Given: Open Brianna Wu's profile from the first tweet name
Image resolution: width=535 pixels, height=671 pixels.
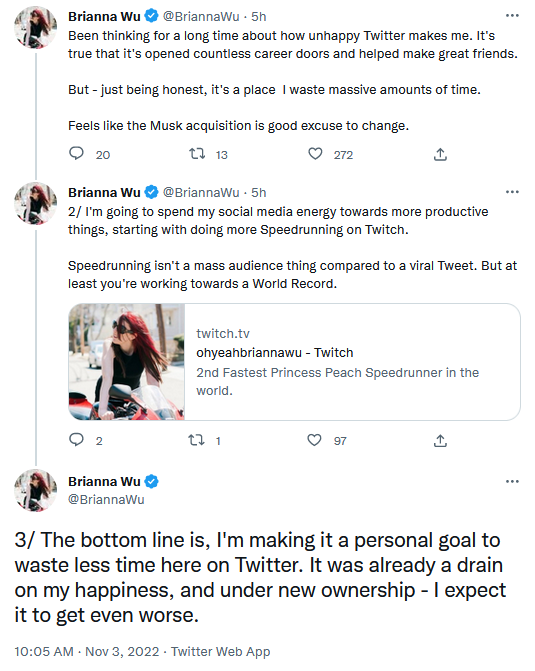Looking at the screenshot, I should [x=104, y=16].
